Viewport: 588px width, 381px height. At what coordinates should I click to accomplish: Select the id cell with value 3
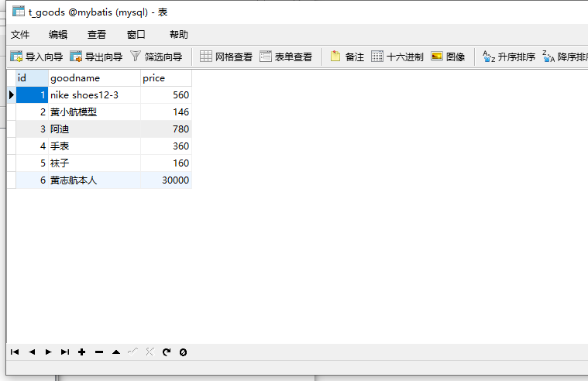click(33, 129)
